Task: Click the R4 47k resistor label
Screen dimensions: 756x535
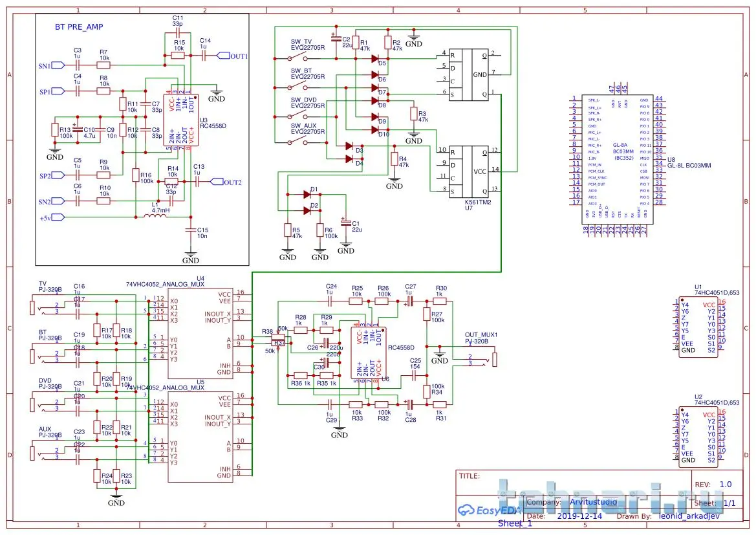Action: pos(404,162)
